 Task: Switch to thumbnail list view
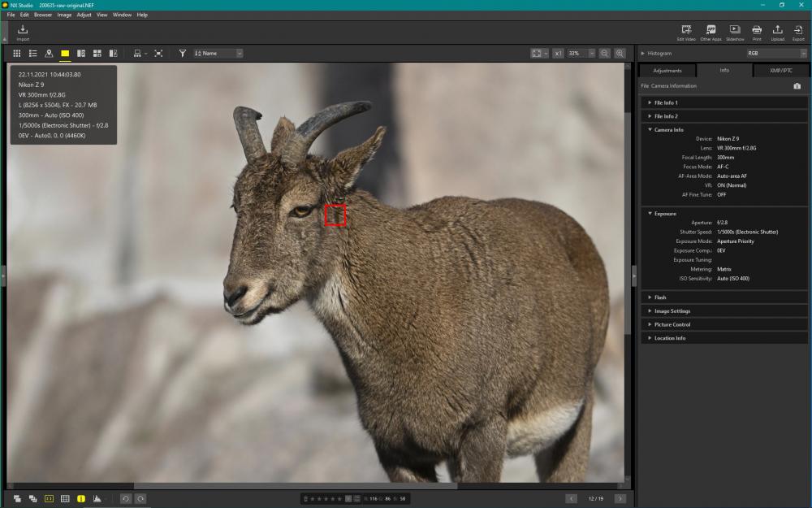(32, 54)
